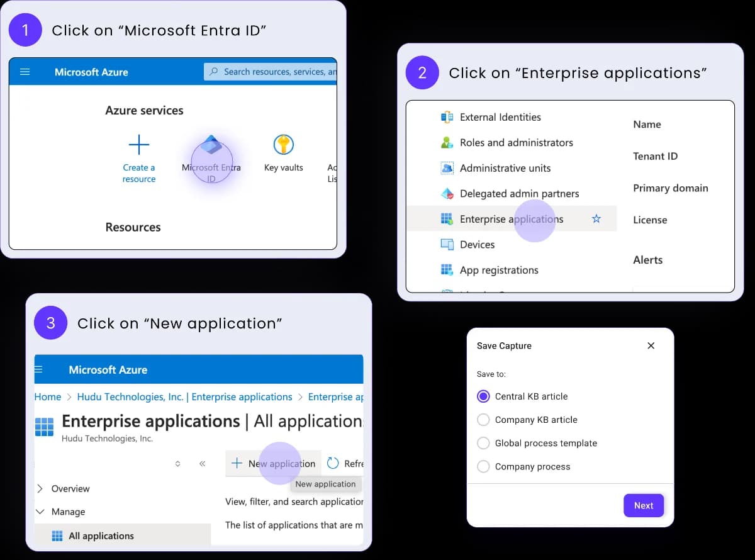The image size is (755, 560).
Task: Click the License label
Action: click(x=650, y=220)
